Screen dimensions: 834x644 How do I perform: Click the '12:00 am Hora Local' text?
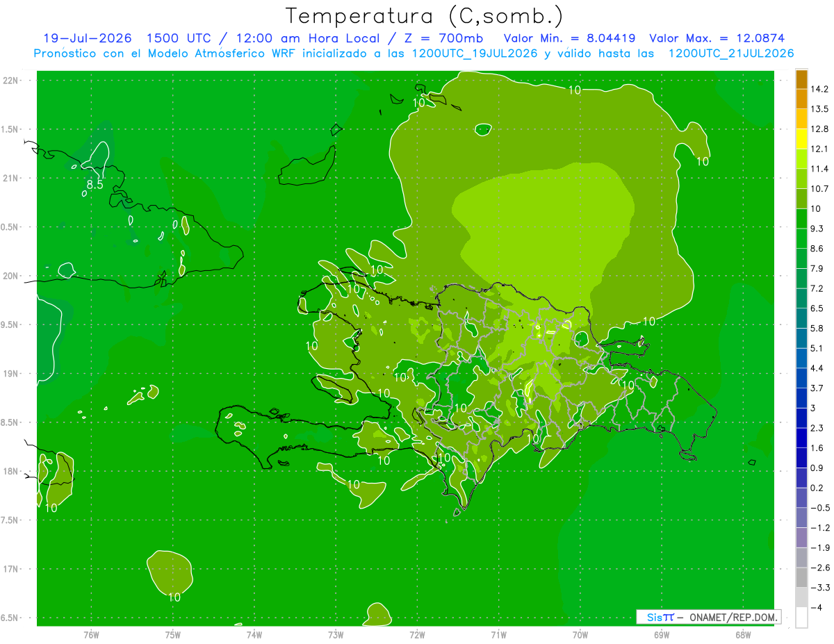(306, 38)
